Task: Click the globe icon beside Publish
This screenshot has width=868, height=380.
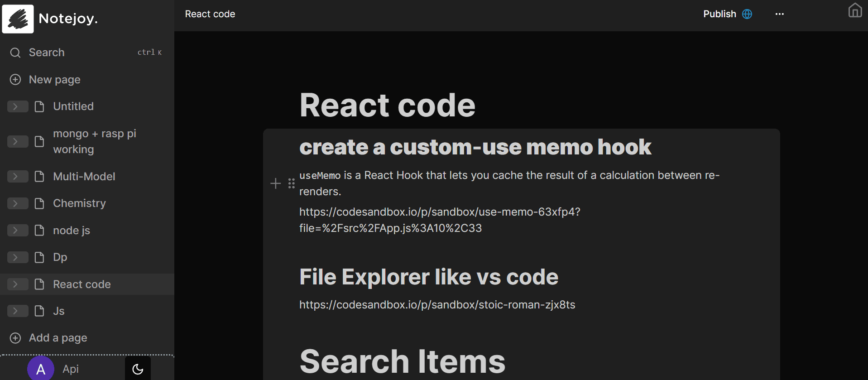Action: point(747,14)
